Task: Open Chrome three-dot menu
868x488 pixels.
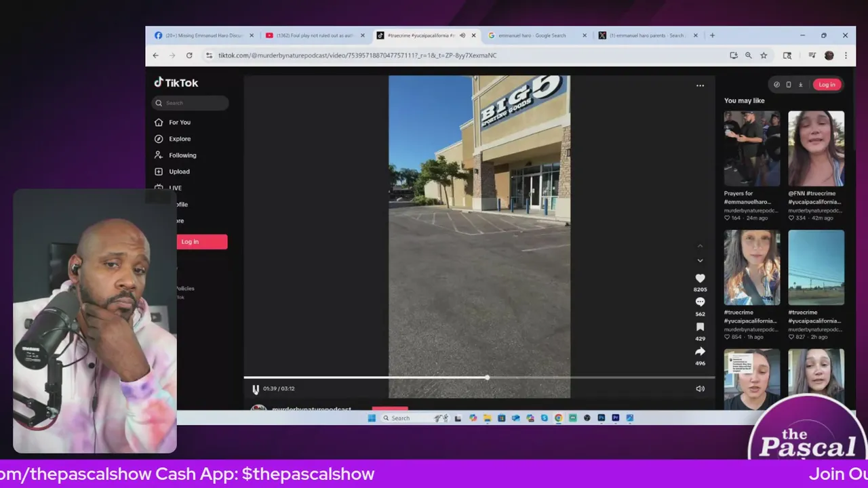Action: (x=846, y=56)
